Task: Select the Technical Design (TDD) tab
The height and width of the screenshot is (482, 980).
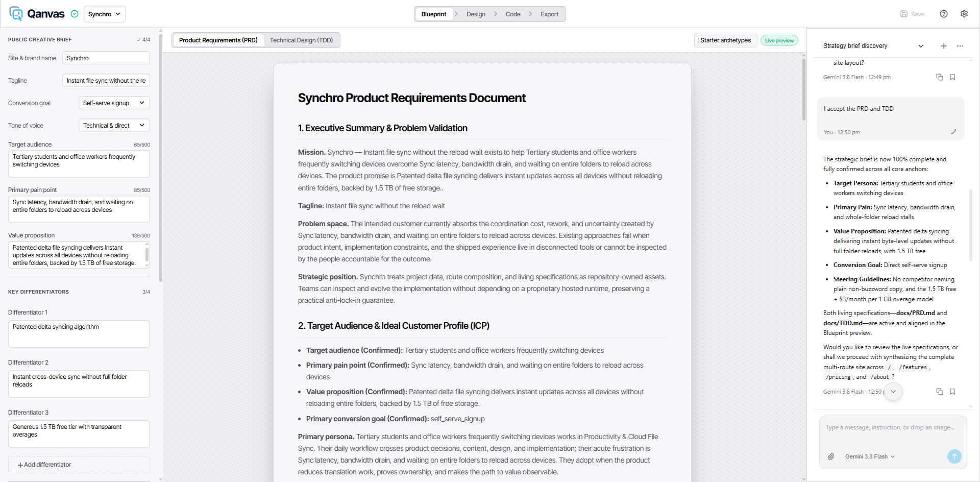Action: coord(301,40)
